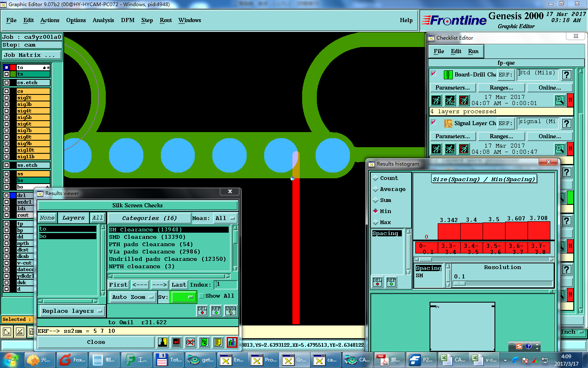Click the black-and-yellow profile icon beside Close
This screenshot has height=368, width=588.
pyautogui.click(x=163, y=342)
